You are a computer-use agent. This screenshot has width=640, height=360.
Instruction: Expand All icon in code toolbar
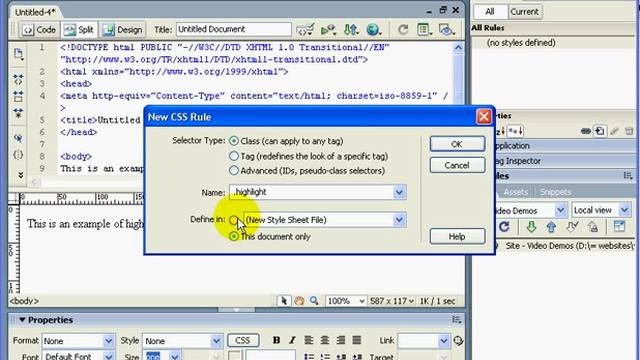18,113
